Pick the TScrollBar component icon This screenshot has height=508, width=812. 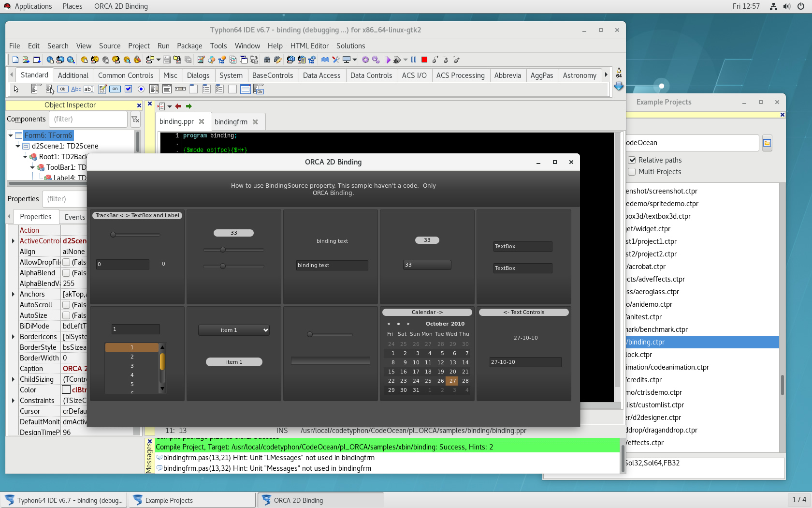pyautogui.click(x=180, y=89)
